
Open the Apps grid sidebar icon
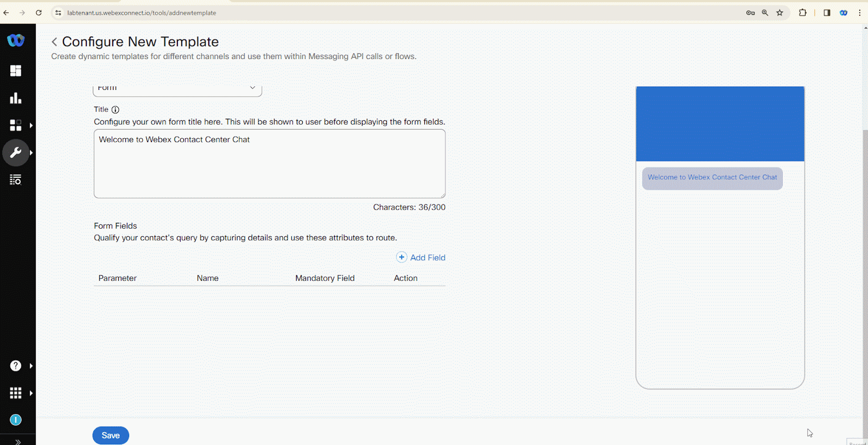click(x=16, y=125)
